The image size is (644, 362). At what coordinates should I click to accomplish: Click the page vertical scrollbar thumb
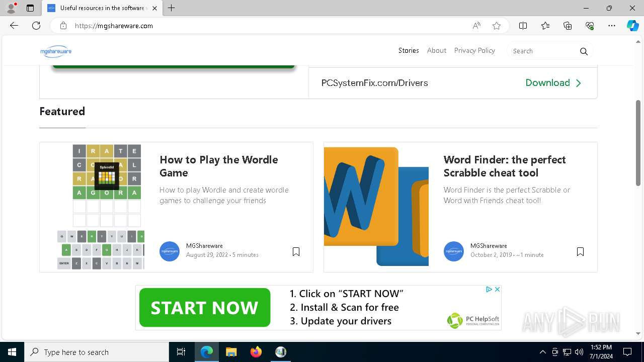click(x=638, y=143)
